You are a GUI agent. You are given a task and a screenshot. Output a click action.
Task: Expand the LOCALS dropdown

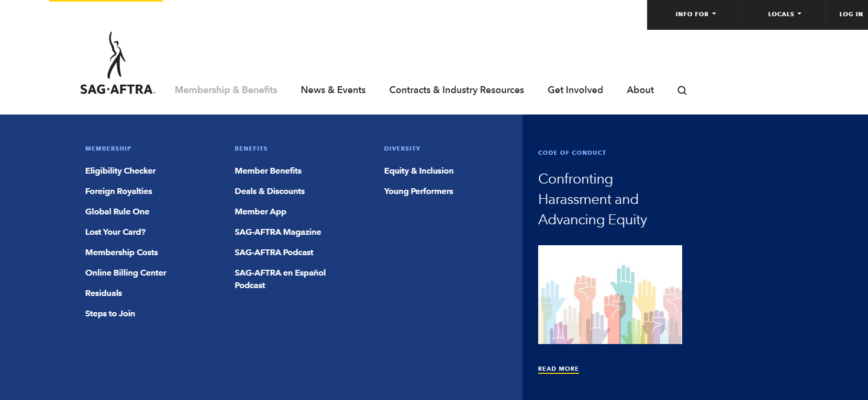[784, 14]
